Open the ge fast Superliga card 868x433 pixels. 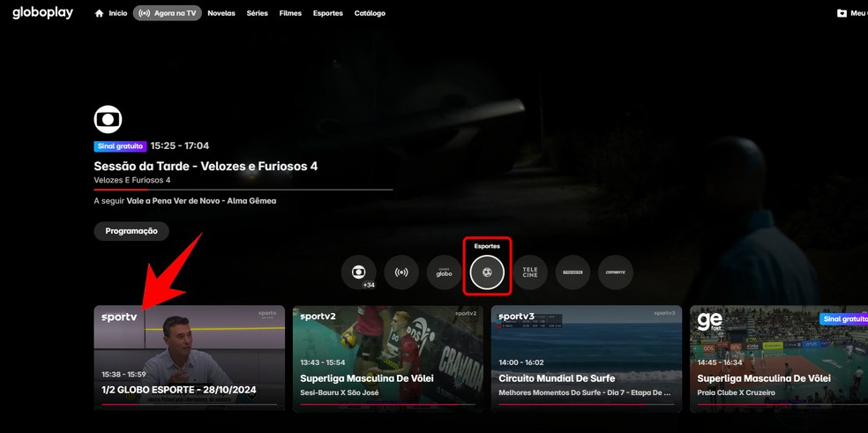tap(779, 358)
